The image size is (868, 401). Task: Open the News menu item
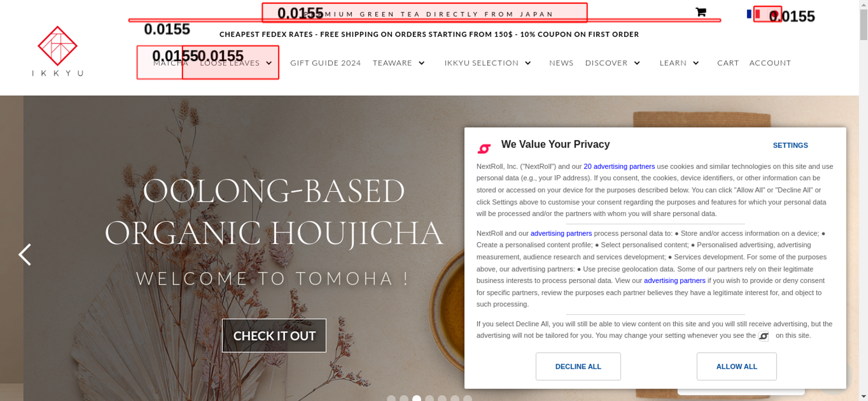click(x=561, y=63)
